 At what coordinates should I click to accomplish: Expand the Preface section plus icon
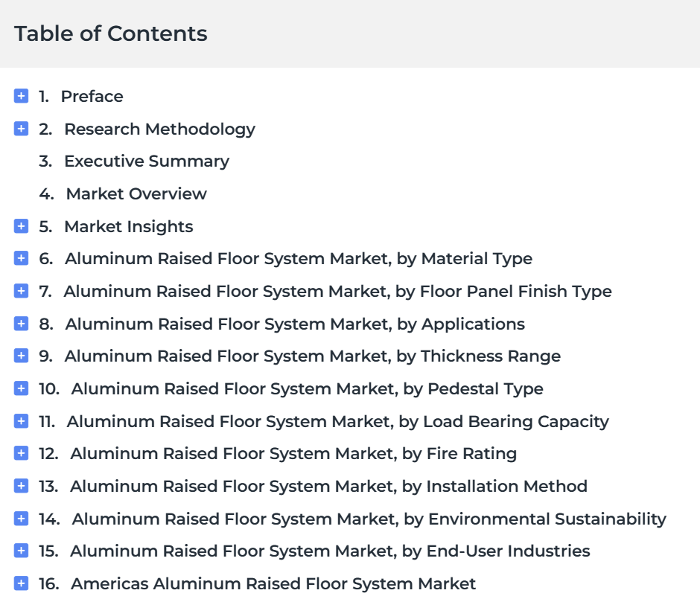21,96
